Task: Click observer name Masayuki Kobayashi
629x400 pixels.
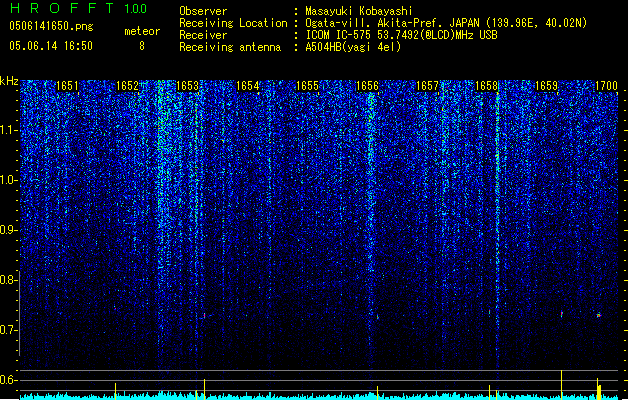Action: point(359,11)
